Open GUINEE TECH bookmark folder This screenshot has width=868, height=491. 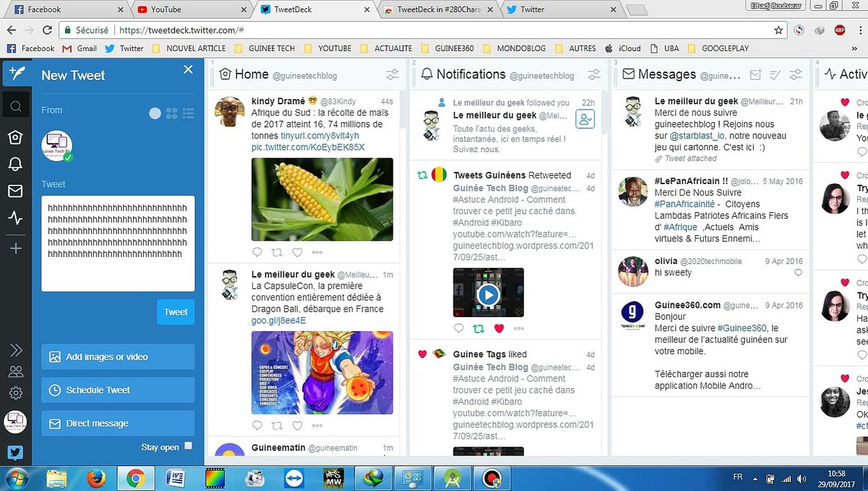264,48
